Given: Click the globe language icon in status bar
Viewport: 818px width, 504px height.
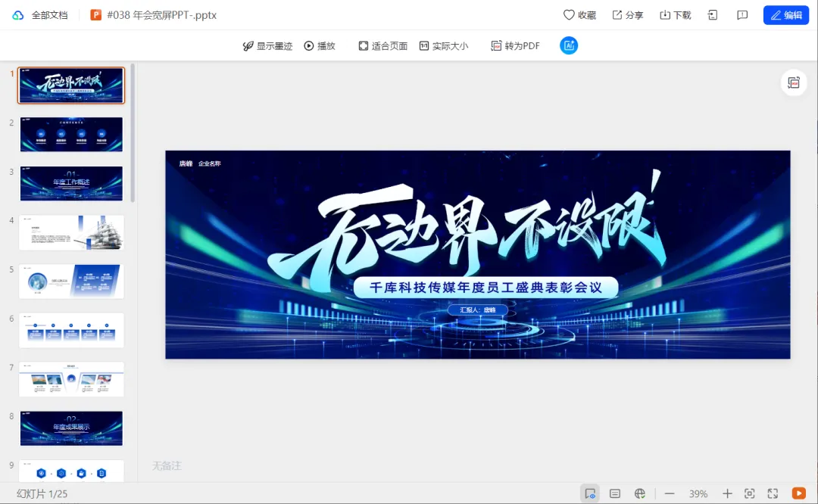Looking at the screenshot, I should (639, 493).
